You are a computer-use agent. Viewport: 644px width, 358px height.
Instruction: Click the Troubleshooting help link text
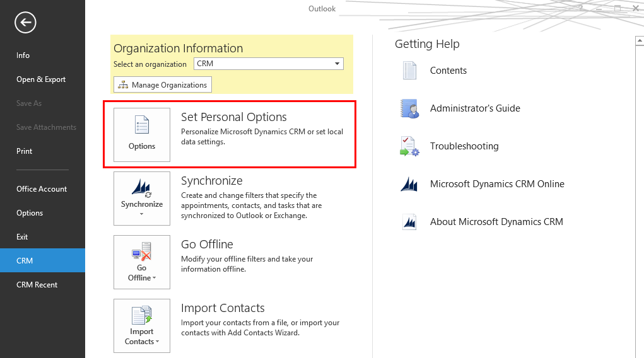coord(464,146)
